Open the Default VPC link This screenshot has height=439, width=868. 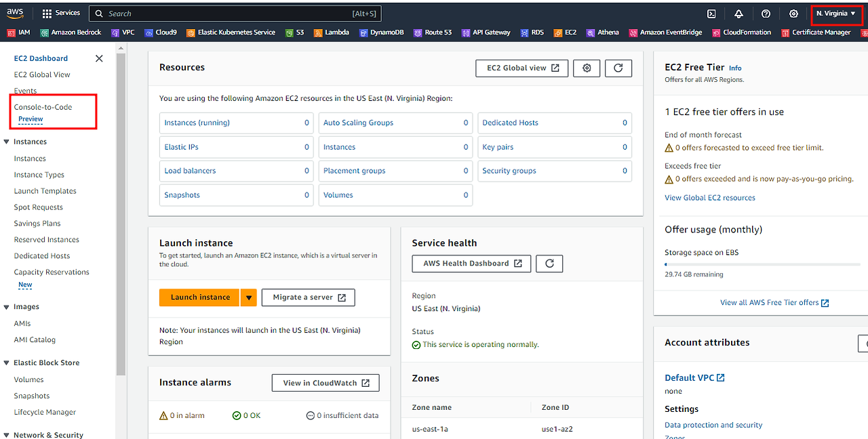pyautogui.click(x=694, y=378)
